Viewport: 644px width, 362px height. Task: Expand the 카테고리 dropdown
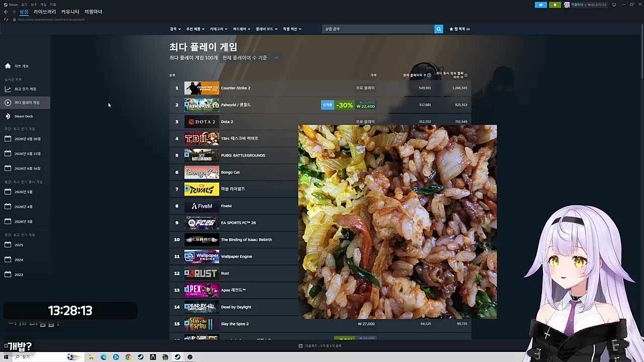[x=218, y=29]
